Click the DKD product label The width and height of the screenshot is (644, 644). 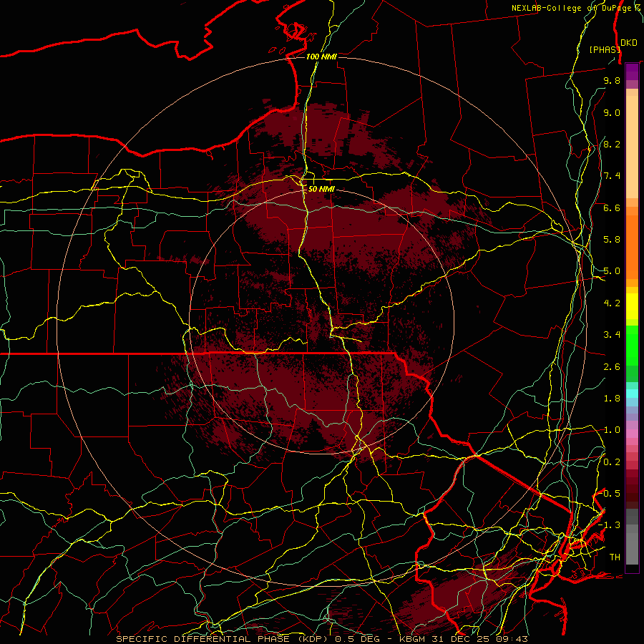(x=629, y=43)
